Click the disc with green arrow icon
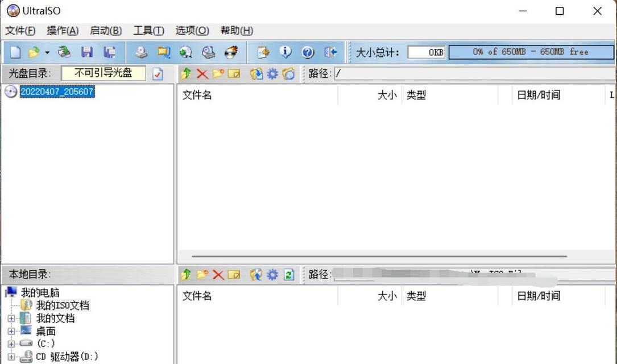 [x=186, y=52]
